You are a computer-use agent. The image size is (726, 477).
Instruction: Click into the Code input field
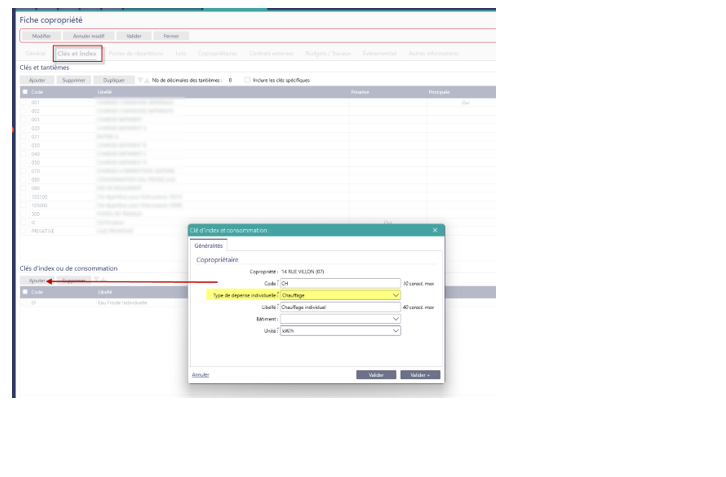(338, 283)
